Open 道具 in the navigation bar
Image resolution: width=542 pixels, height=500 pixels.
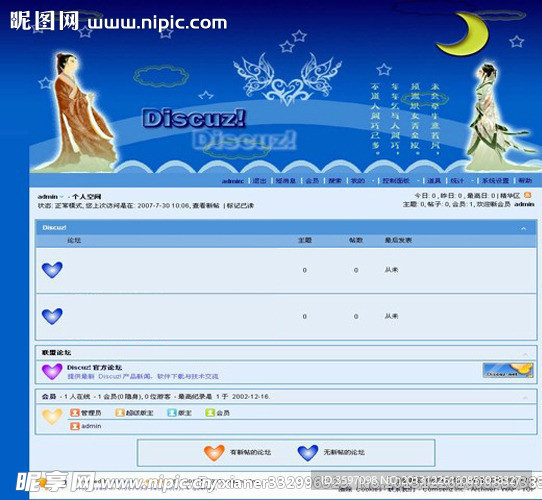tap(434, 180)
